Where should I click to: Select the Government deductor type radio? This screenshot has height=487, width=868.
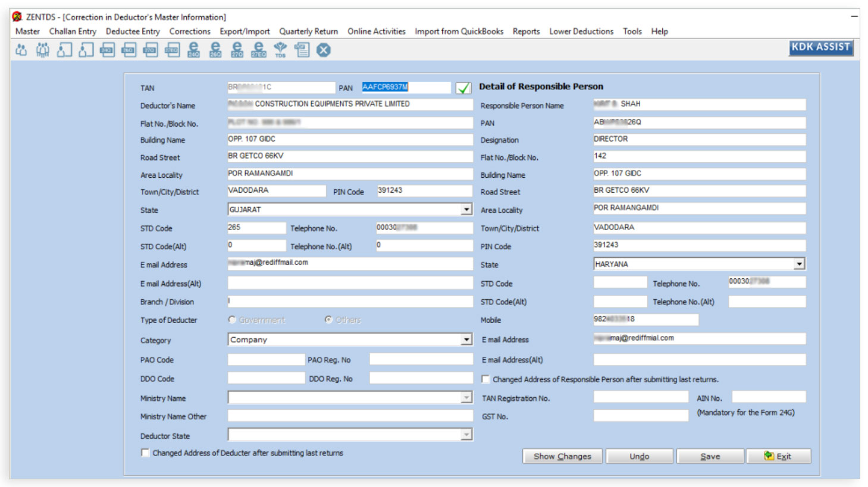coord(232,320)
